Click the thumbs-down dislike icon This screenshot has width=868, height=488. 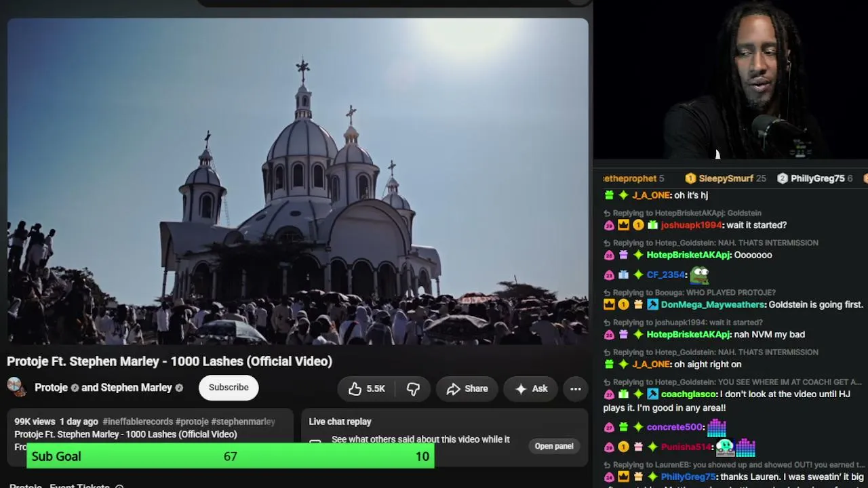pyautogui.click(x=413, y=388)
